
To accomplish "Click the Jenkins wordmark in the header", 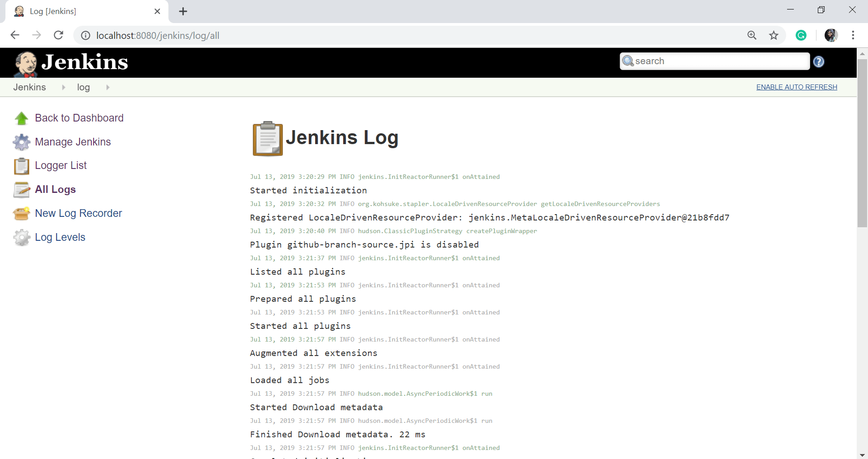I will pos(85,62).
